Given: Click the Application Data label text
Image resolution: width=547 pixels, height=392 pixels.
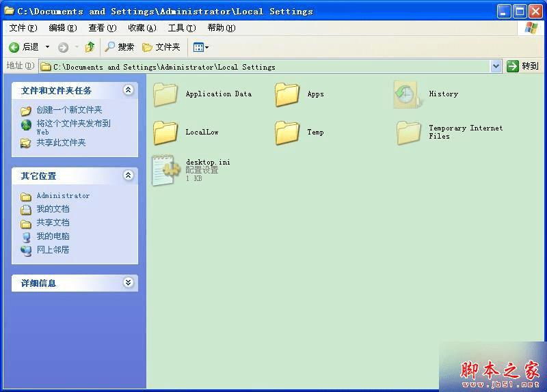Looking at the screenshot, I should [x=218, y=94].
